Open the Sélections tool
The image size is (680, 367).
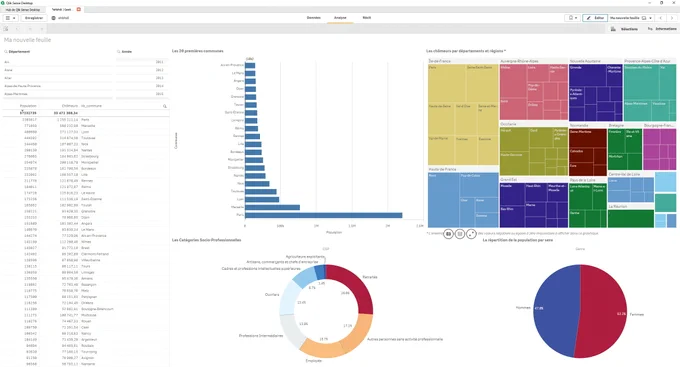pos(624,29)
